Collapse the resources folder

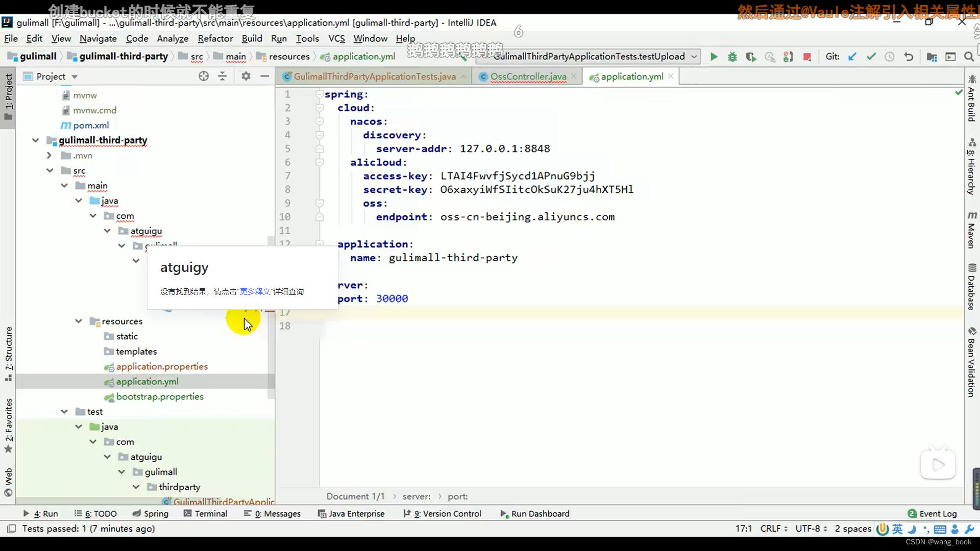coord(78,321)
